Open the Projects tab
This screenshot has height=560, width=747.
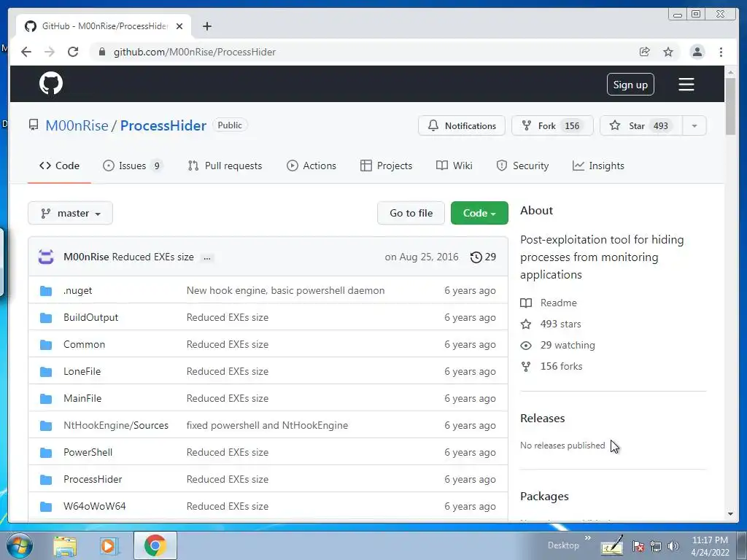tap(387, 166)
